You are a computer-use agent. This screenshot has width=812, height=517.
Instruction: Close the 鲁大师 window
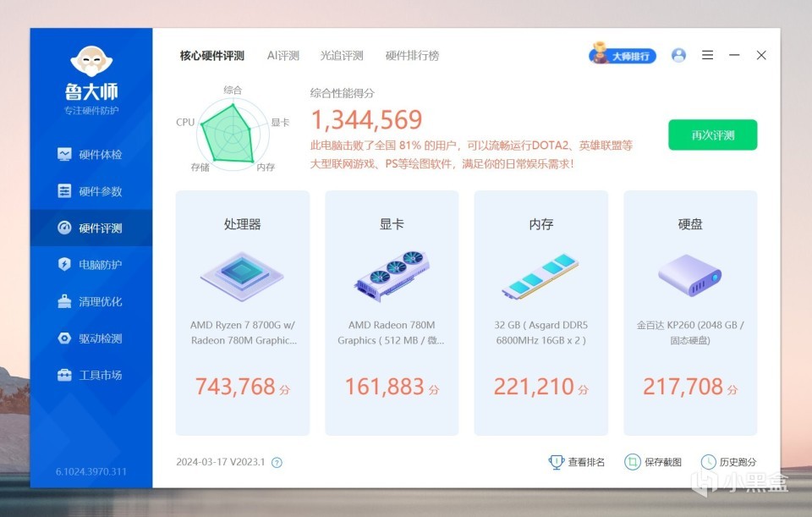click(761, 55)
